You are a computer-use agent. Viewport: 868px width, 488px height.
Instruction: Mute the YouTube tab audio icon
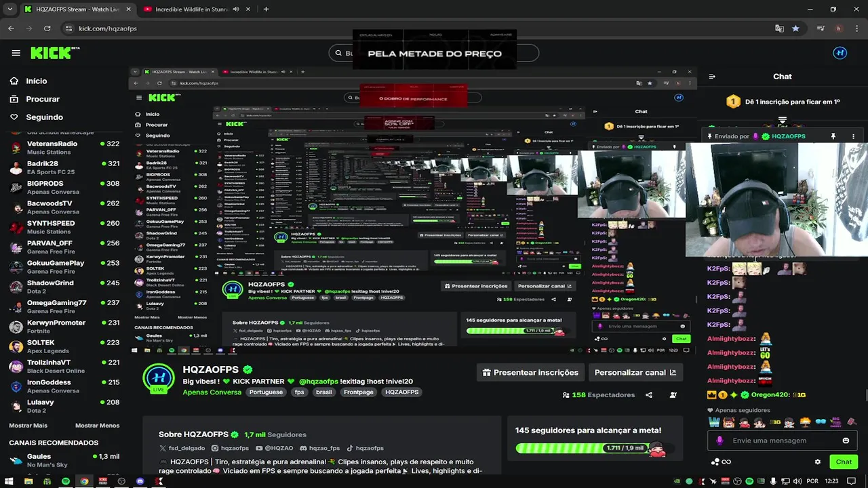tap(236, 9)
